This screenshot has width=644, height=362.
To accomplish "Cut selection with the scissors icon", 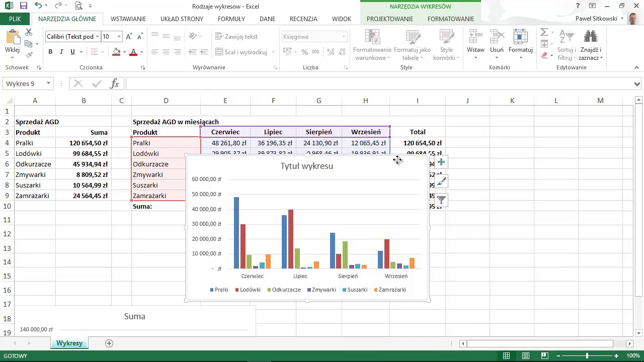I will (29, 32).
